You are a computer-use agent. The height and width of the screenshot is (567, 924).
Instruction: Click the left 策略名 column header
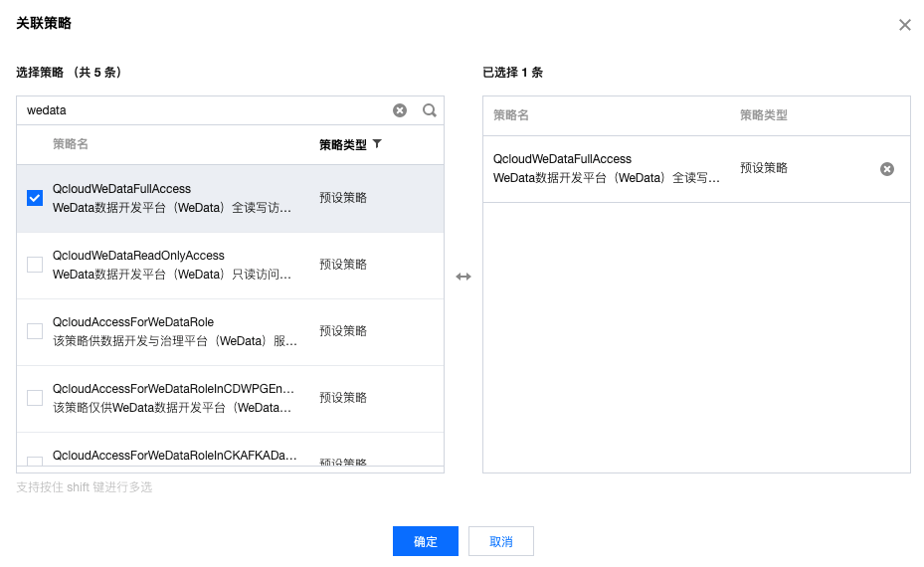pyautogui.click(x=71, y=144)
